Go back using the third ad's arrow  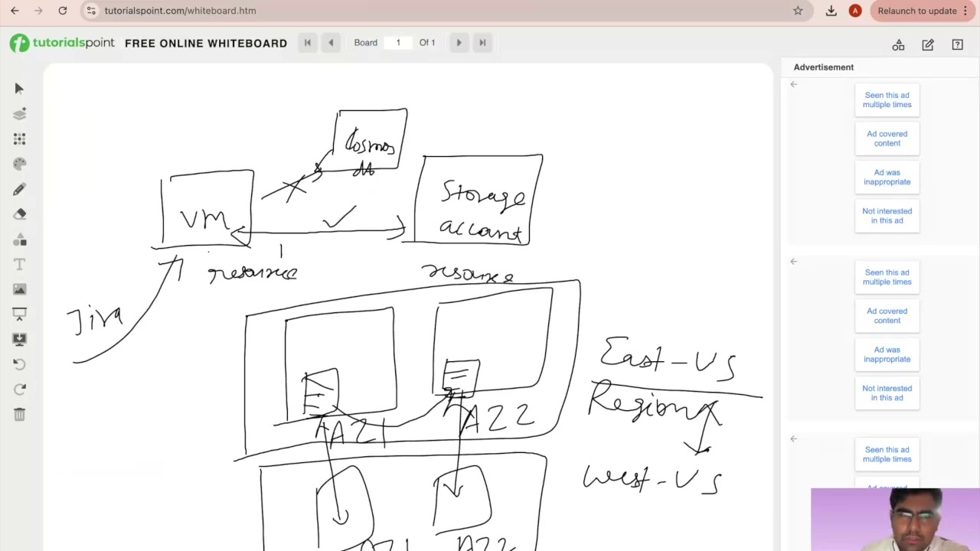[794, 439]
